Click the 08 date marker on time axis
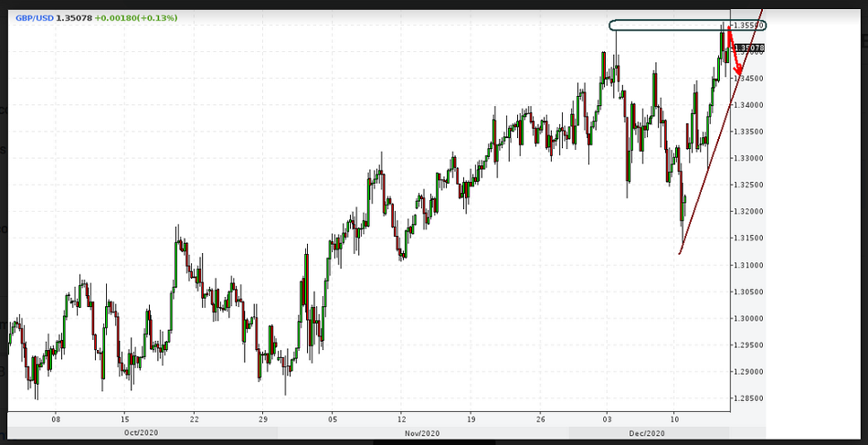This screenshot has height=445, width=868. (56, 419)
